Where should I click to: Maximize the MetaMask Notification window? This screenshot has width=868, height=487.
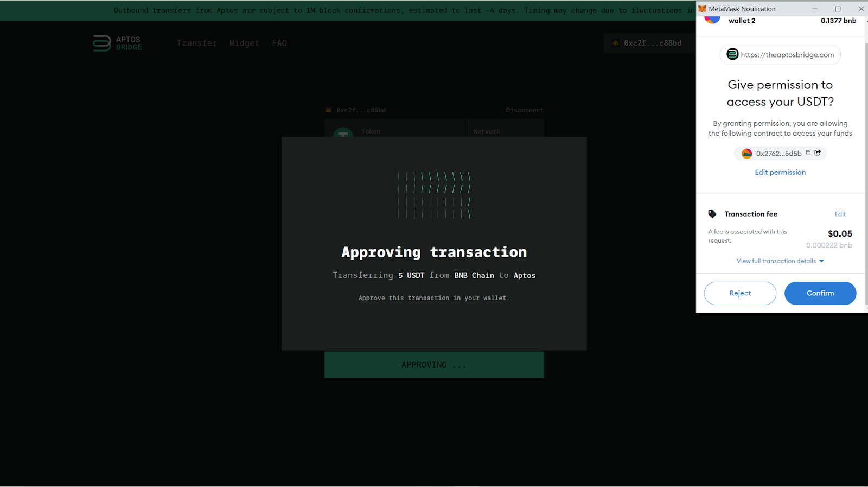(838, 9)
